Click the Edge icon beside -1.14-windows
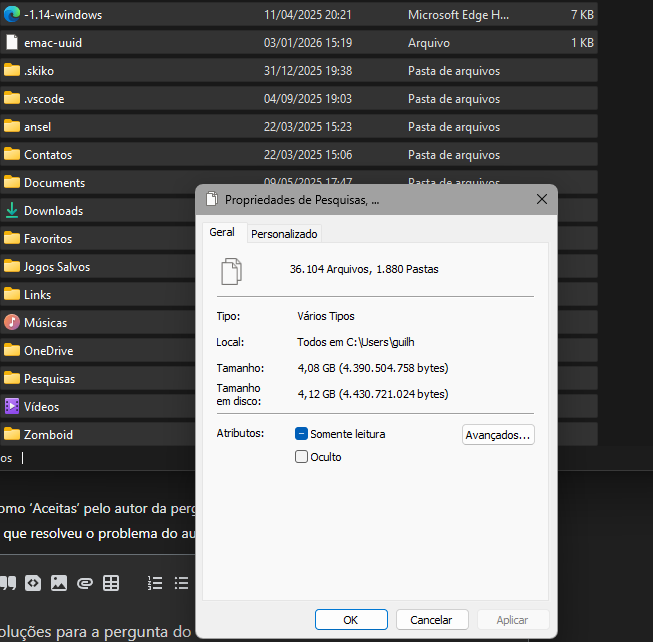The height and width of the screenshot is (642, 653). [x=12, y=15]
